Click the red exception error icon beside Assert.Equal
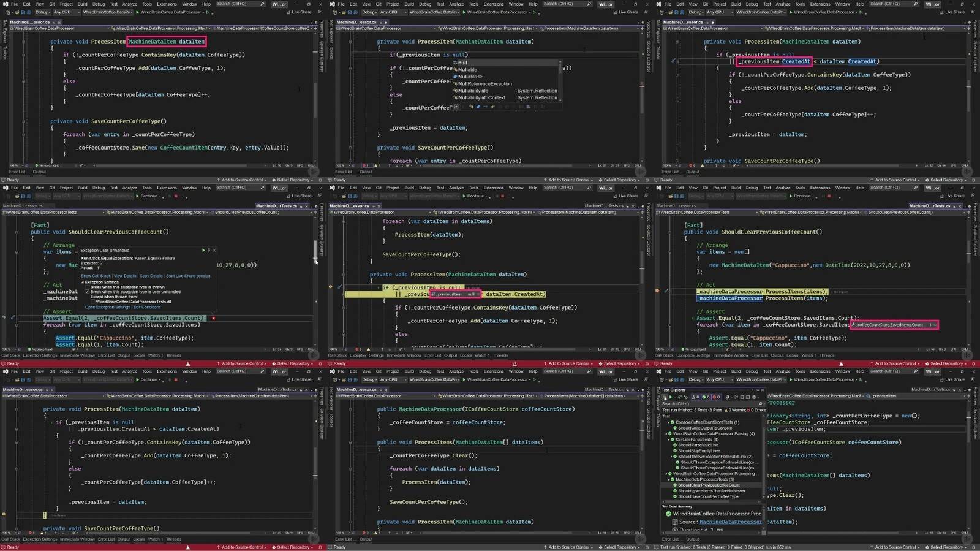980x551 pixels. click(x=213, y=318)
